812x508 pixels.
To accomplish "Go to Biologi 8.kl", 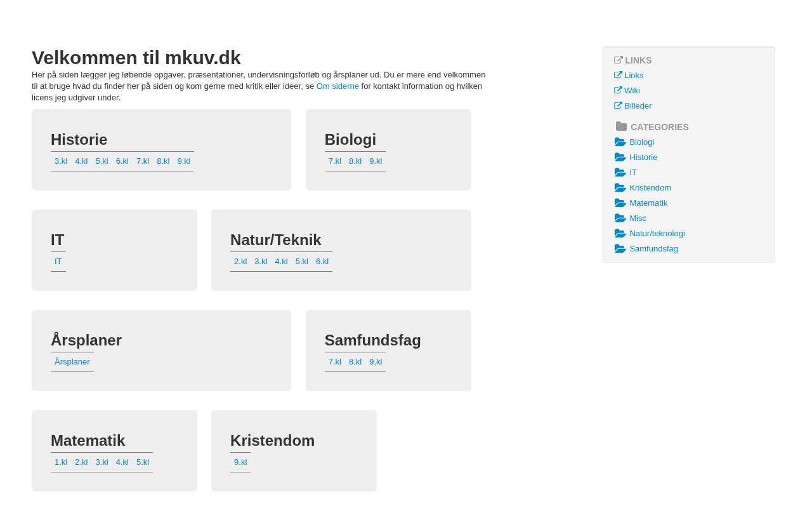I will click(x=355, y=161).
